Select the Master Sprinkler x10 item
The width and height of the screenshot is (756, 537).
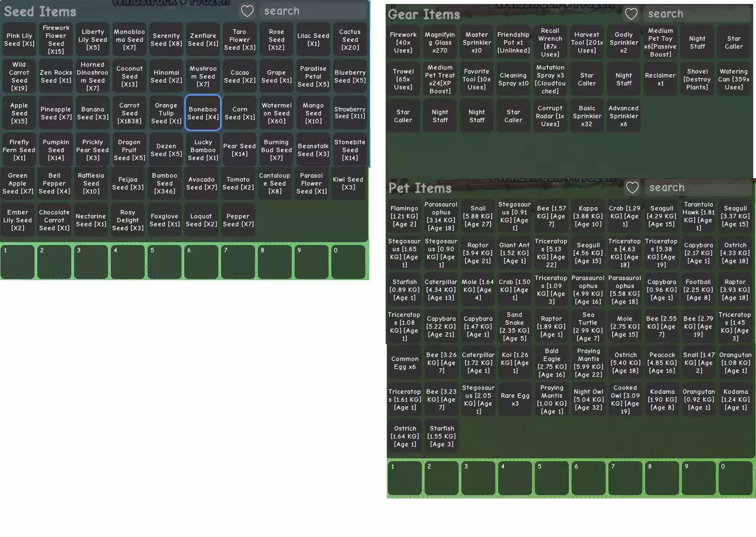coord(477,42)
